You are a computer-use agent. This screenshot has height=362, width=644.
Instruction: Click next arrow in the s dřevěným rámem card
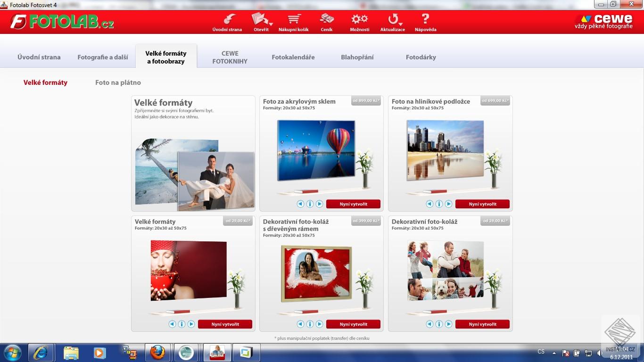[x=319, y=324]
